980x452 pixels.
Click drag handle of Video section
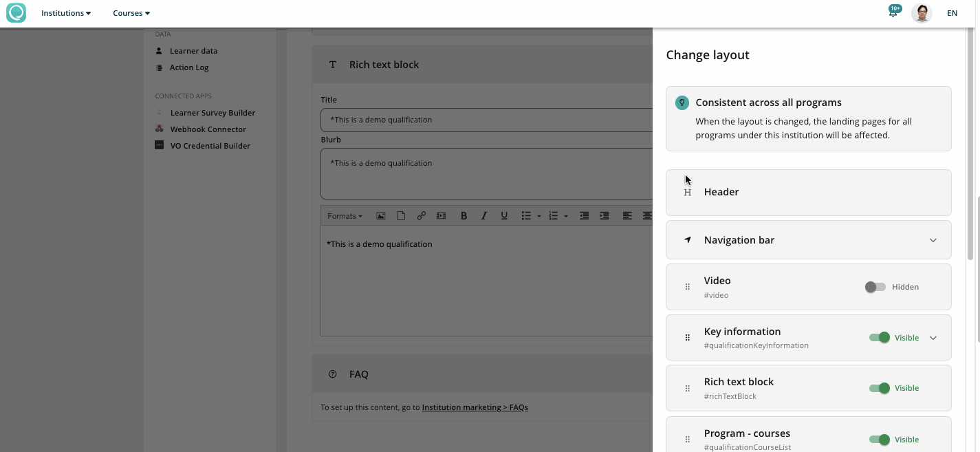pos(687,287)
